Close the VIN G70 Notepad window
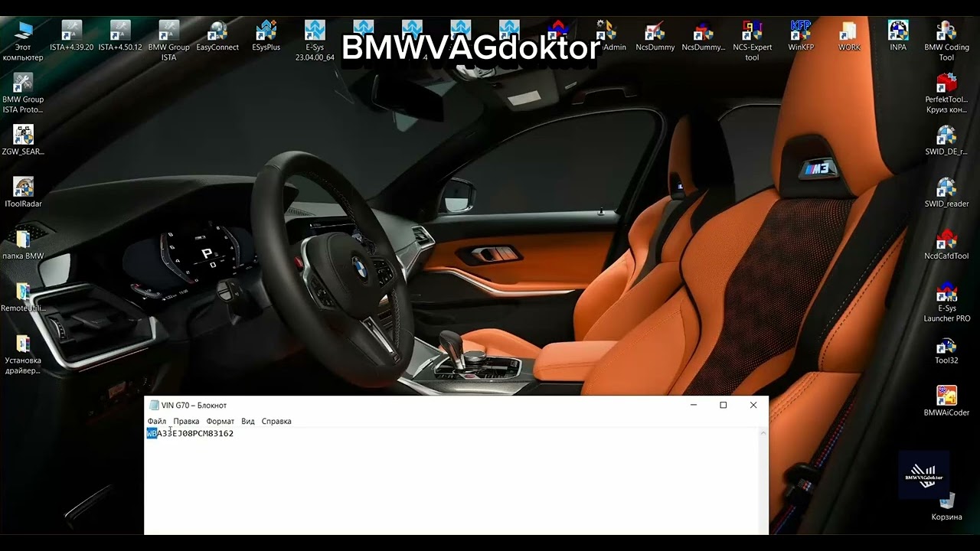The width and height of the screenshot is (980, 551). (753, 405)
